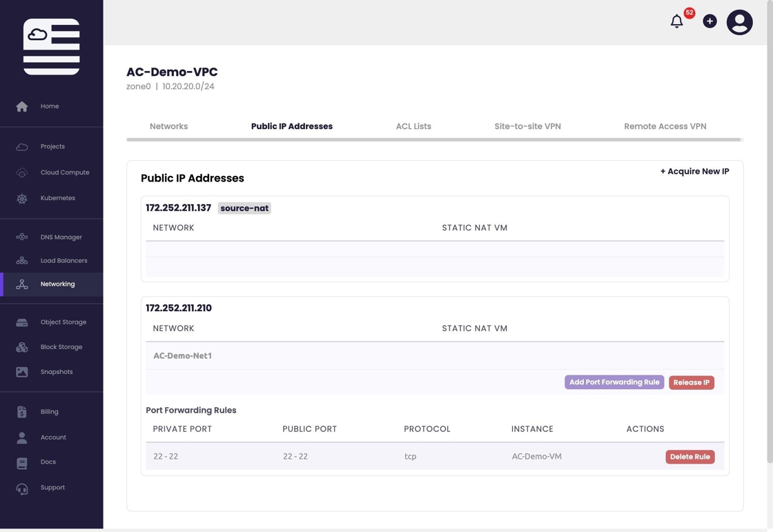Viewport: 773px width, 532px height.
Task: Open the Site-to-site VPN tab
Action: click(527, 126)
